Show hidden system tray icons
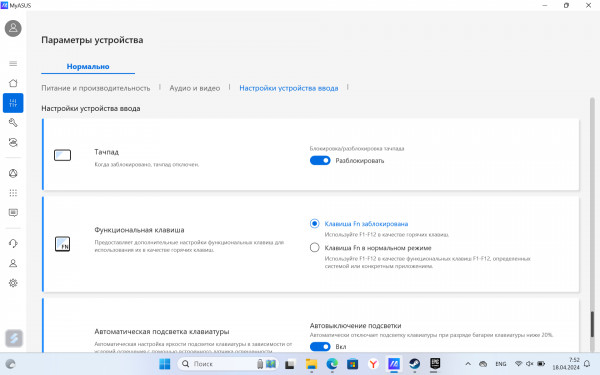600x375 pixels. pyautogui.click(x=468, y=364)
